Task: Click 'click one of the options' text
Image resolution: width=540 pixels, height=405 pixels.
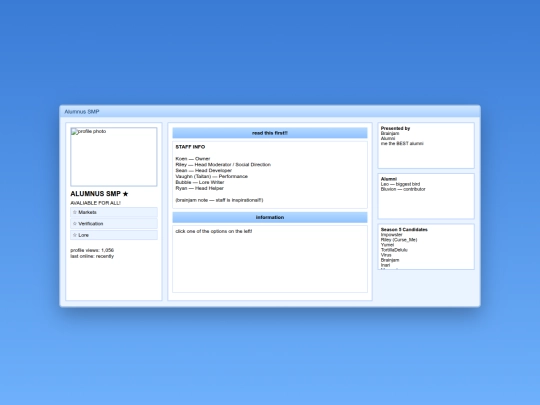Action: [x=214, y=231]
